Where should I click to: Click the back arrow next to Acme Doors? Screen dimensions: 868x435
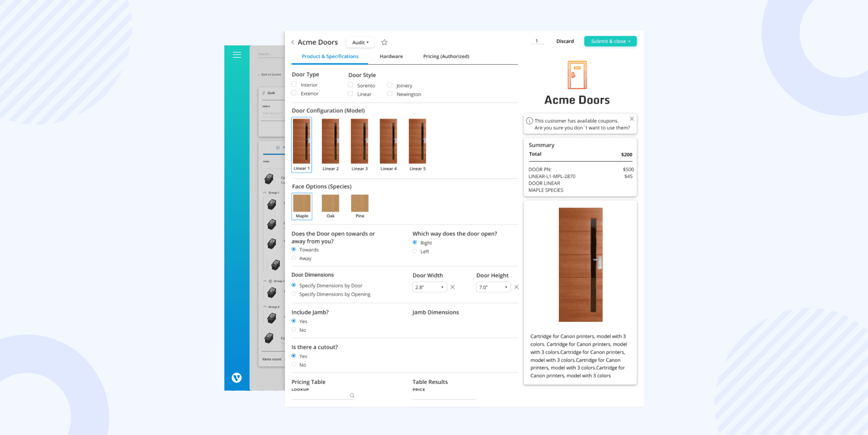coord(293,42)
